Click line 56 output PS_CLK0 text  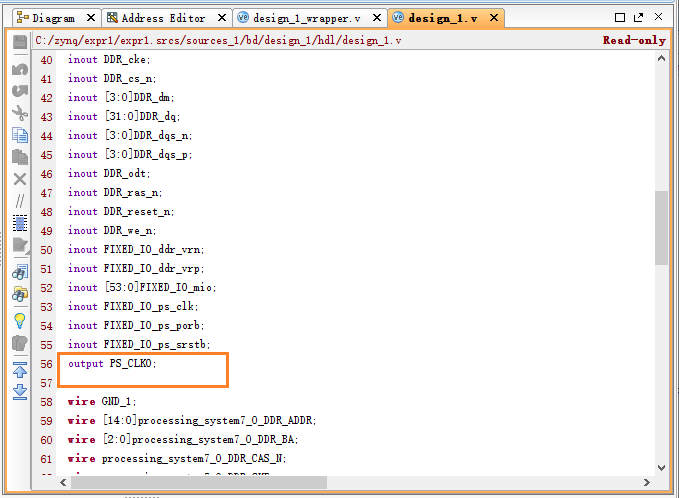(112, 364)
